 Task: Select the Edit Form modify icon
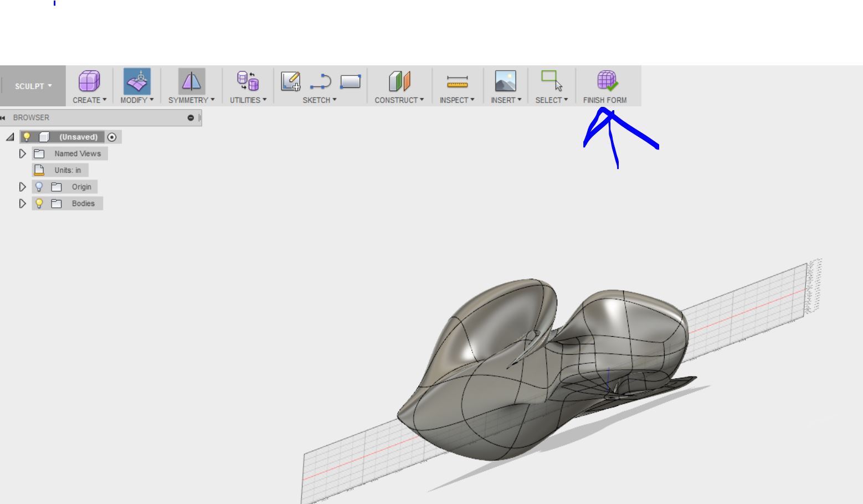coord(137,81)
